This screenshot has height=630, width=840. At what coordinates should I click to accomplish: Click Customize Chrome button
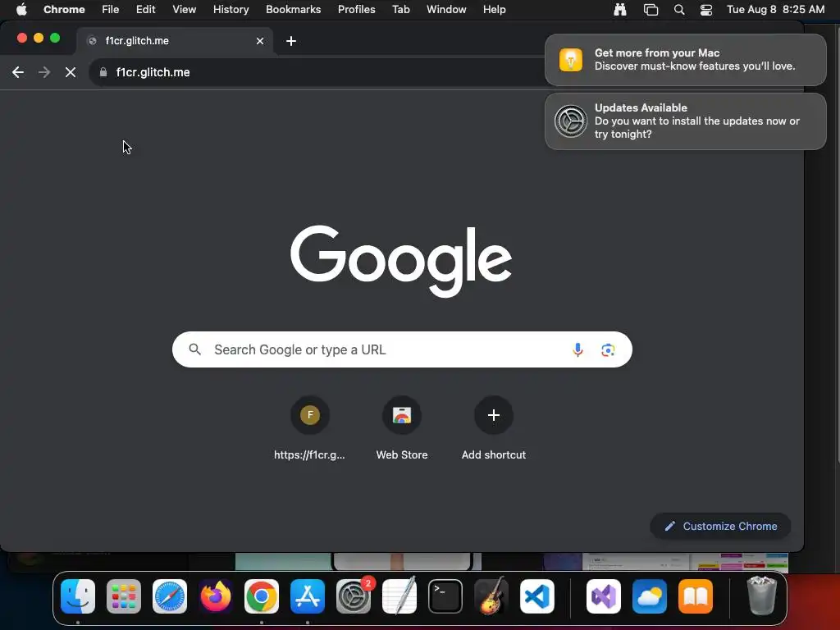point(720,526)
